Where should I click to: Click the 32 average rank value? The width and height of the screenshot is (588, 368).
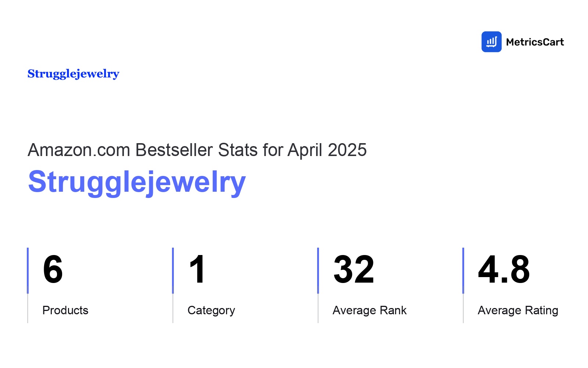(x=354, y=270)
